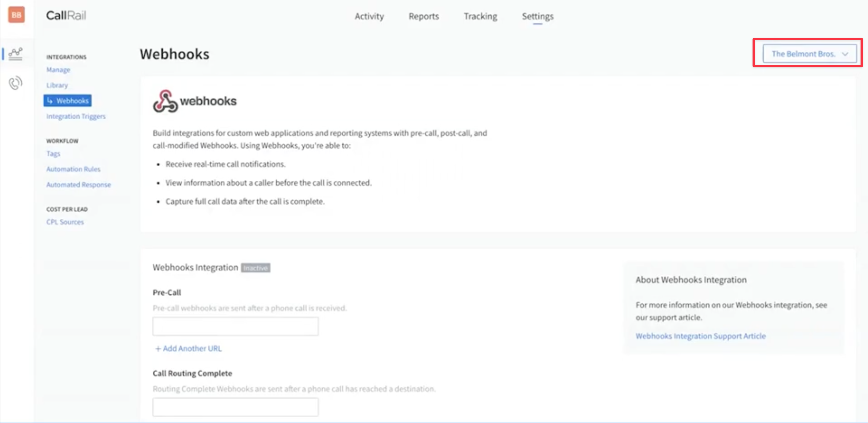
Task: Open Webhooks Integration Support Article
Action: (700, 336)
